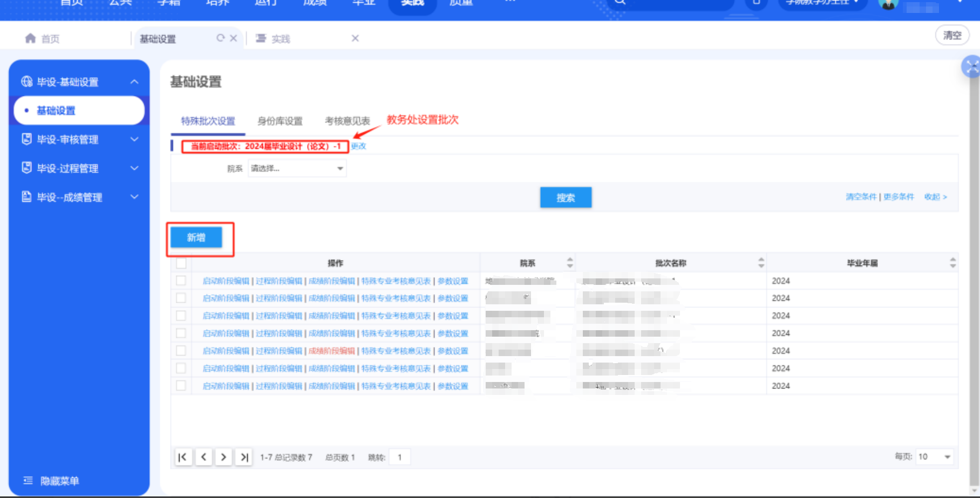Viewport: 980px width, 498px height.
Task: Go to the next page arrow
Action: [x=223, y=457]
